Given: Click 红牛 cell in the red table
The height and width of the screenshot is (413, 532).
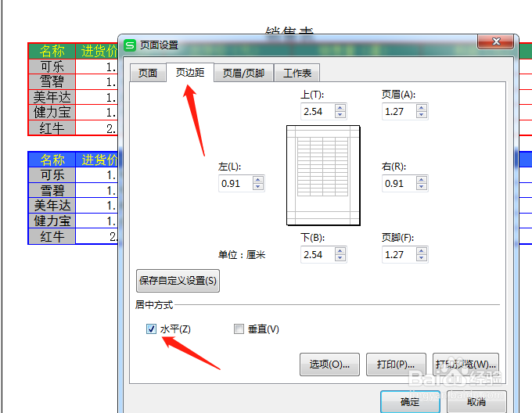Looking at the screenshot, I should tap(52, 127).
